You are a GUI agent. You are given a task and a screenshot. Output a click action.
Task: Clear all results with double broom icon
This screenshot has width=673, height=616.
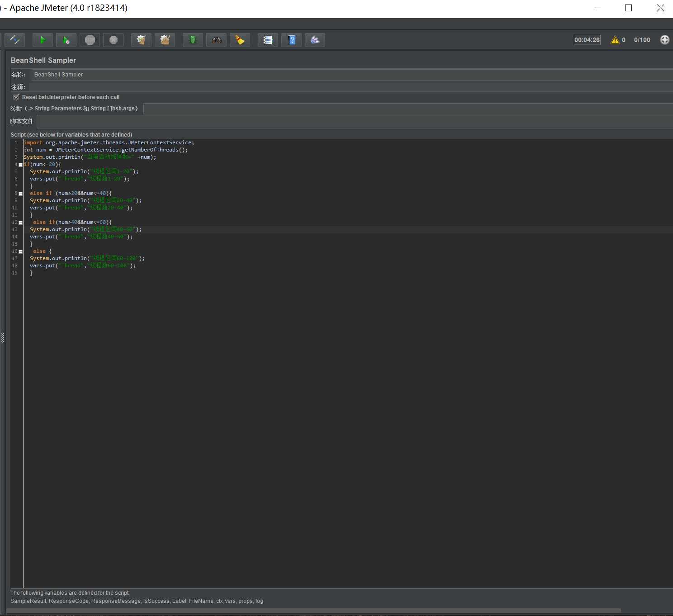tap(165, 40)
